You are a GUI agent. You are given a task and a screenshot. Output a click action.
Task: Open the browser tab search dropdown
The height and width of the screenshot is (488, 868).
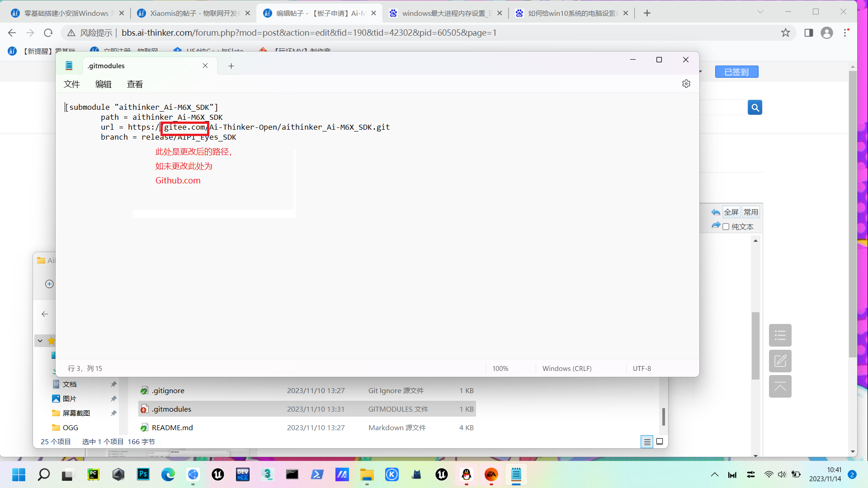pos(760,12)
